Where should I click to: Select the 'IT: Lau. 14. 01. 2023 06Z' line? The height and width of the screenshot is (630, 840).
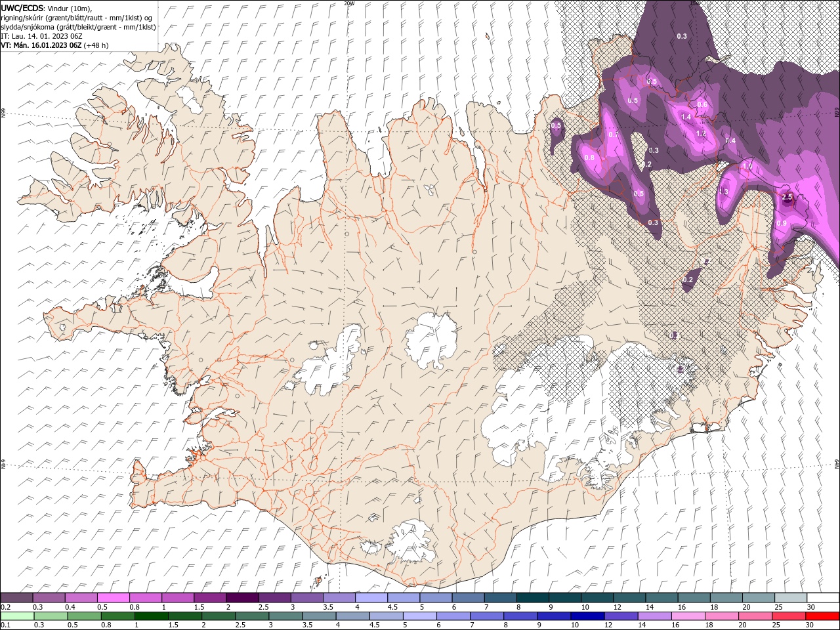click(42, 36)
